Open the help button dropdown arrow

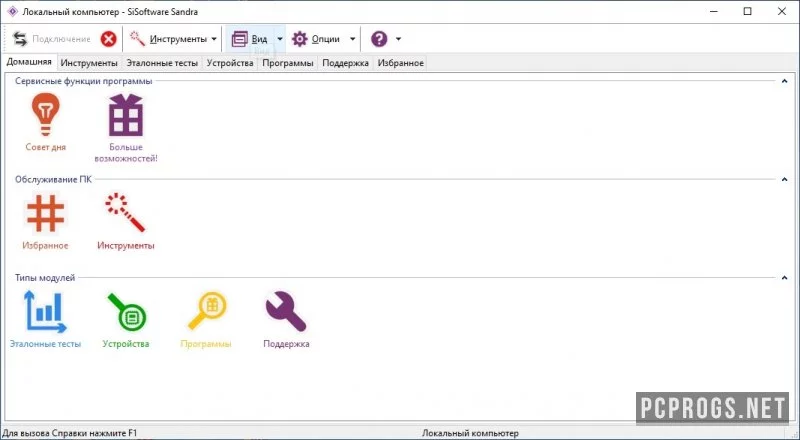click(398, 39)
